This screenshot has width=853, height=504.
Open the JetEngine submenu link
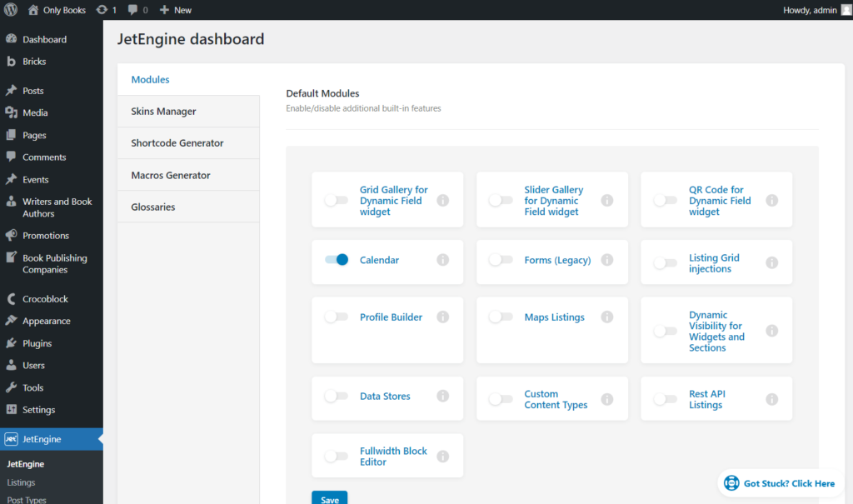[x=26, y=464]
